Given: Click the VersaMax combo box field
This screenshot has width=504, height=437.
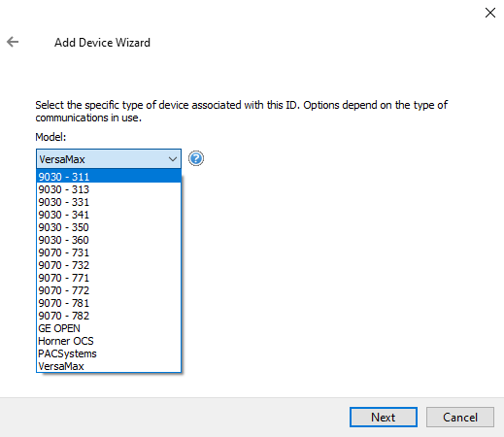Looking at the screenshot, I should pos(109,159).
